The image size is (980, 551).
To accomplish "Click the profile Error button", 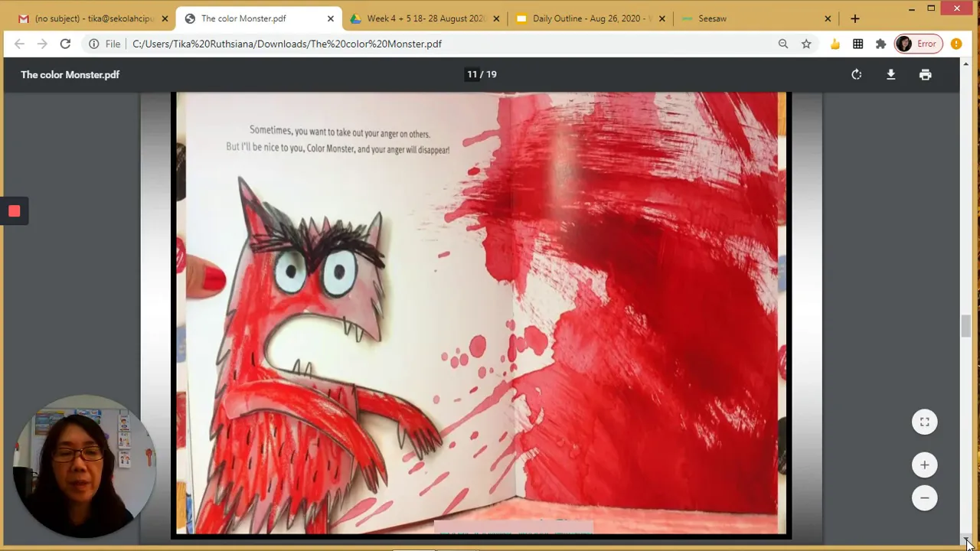I will point(917,44).
